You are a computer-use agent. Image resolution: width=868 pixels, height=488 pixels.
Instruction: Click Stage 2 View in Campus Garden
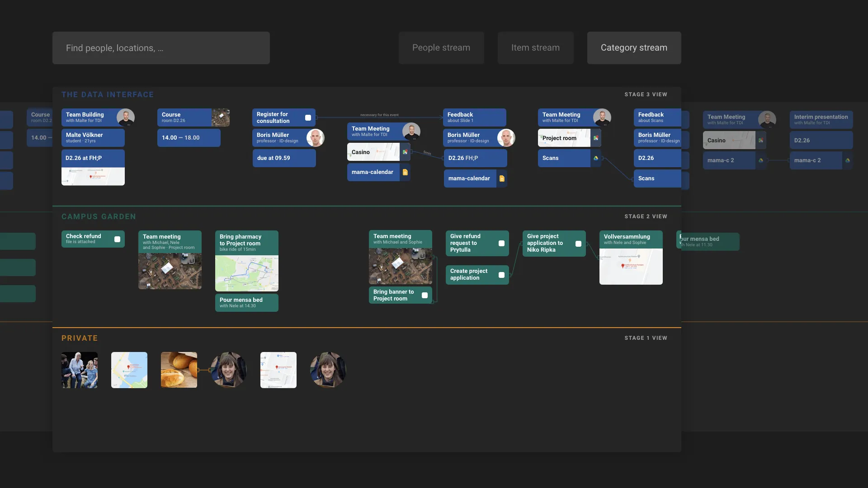646,216
